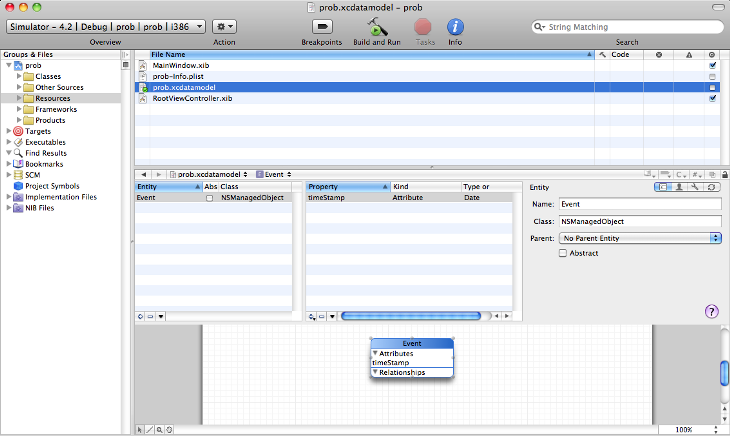Sort properties by Property column header

coord(347,187)
